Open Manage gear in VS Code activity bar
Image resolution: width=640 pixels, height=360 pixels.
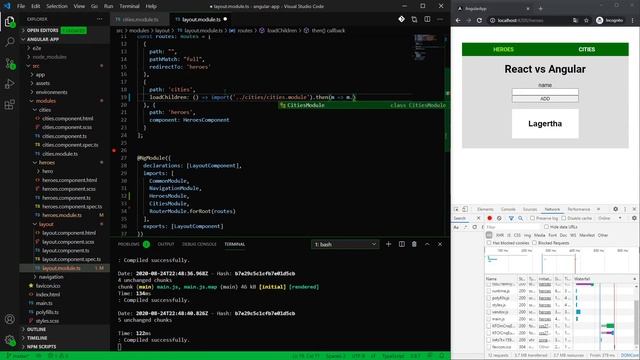[9, 340]
